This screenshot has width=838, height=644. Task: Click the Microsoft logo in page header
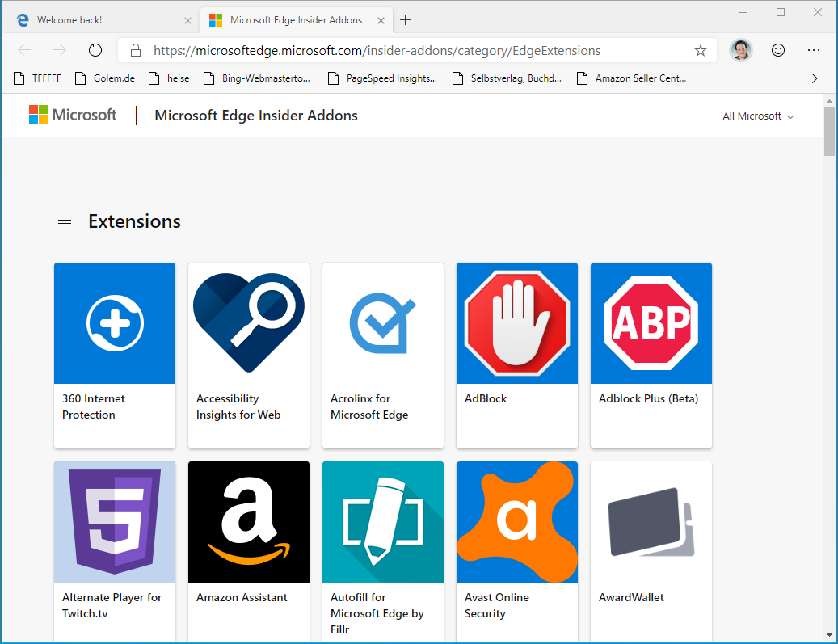click(73, 115)
